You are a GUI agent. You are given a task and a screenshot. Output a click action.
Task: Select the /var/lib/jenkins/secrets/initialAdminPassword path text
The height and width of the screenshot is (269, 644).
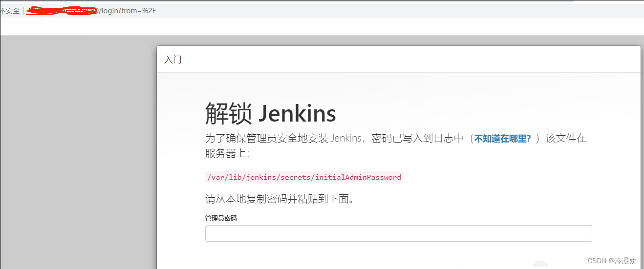click(x=304, y=177)
